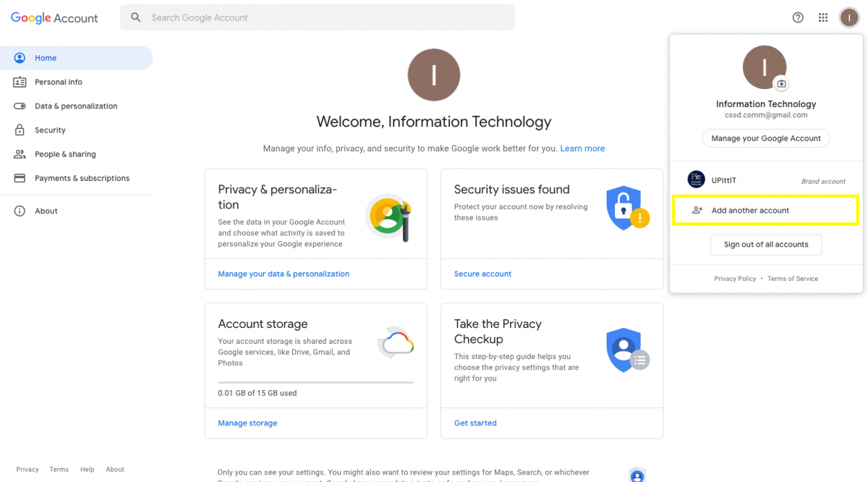The height and width of the screenshot is (482, 868).
Task: Click the storage usage progress bar
Action: click(x=316, y=382)
